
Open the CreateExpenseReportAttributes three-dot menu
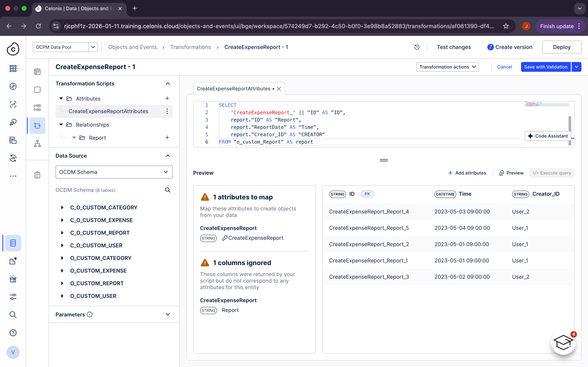click(x=167, y=111)
